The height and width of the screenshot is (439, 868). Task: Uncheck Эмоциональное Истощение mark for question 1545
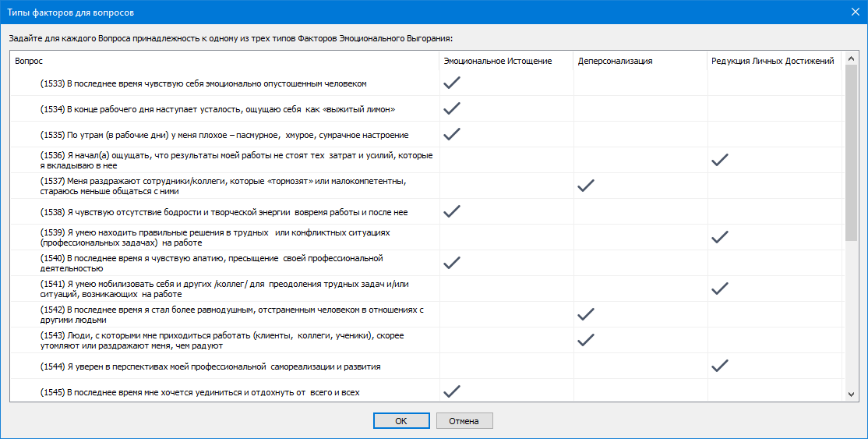point(452,391)
